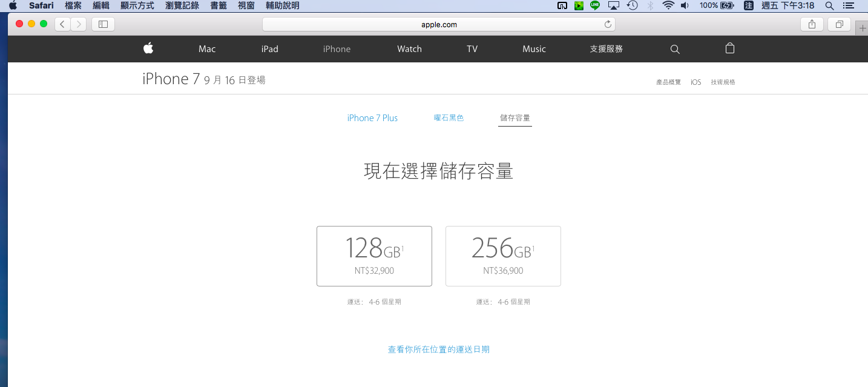Image resolution: width=868 pixels, height=387 pixels.
Task: Go back with the back arrow
Action: pyautogui.click(x=62, y=24)
